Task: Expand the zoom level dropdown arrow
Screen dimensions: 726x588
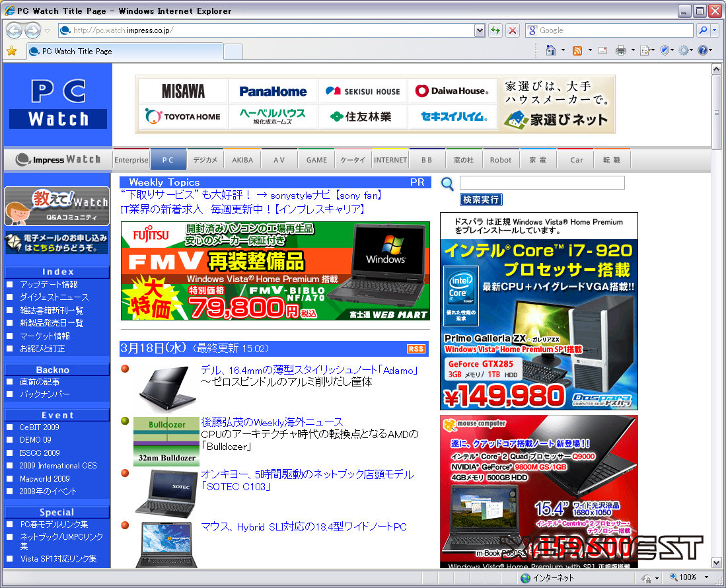Action: tap(706, 577)
